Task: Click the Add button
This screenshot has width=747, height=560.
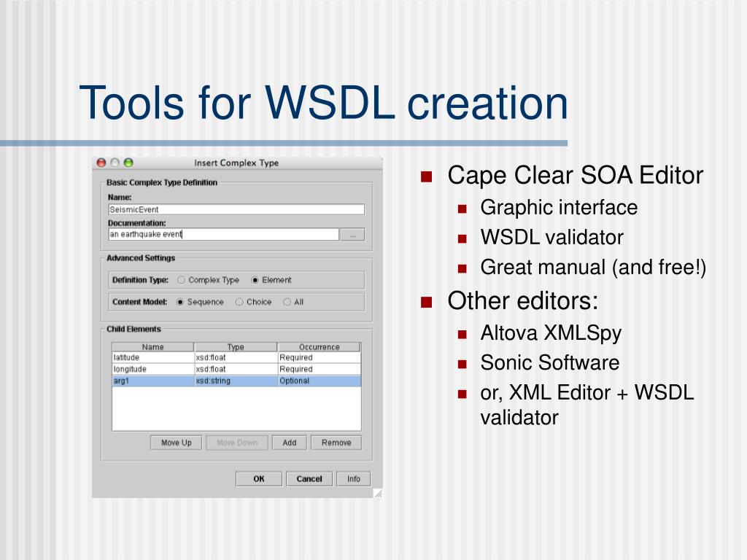Action: [289, 443]
